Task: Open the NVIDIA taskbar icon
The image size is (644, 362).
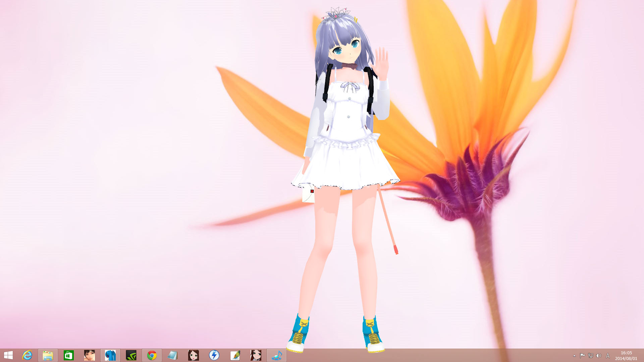Action: (131, 355)
